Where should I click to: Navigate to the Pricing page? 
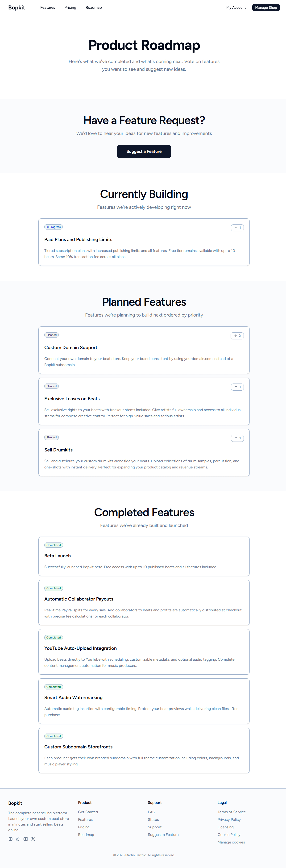70,7
